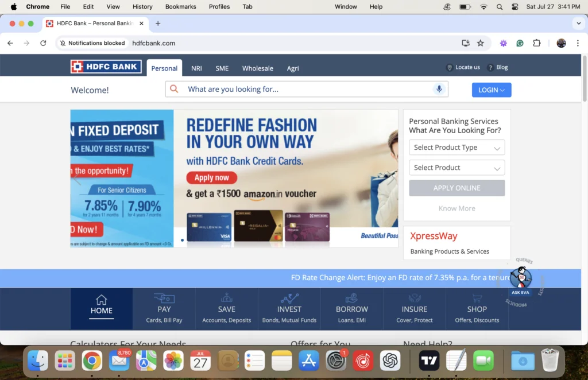Click the Regalia credit card image
Viewport: 588px width, 380px height.
[x=258, y=226]
